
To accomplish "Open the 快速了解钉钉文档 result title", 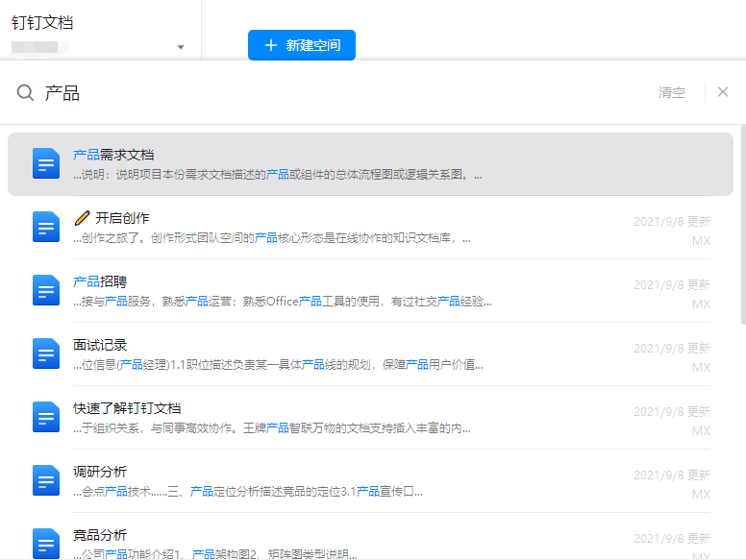I will point(127,408).
